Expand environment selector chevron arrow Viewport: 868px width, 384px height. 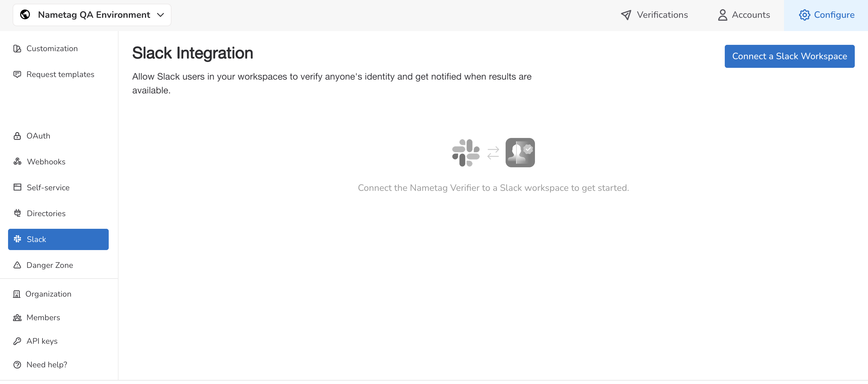(x=160, y=15)
